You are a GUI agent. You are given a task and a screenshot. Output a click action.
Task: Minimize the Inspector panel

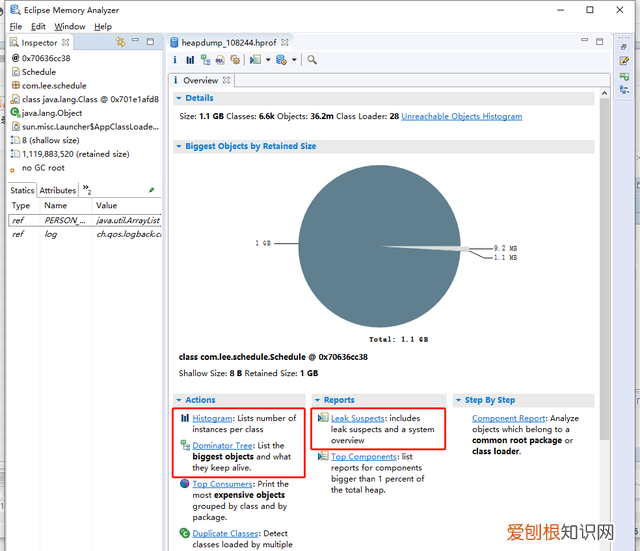coord(136,41)
